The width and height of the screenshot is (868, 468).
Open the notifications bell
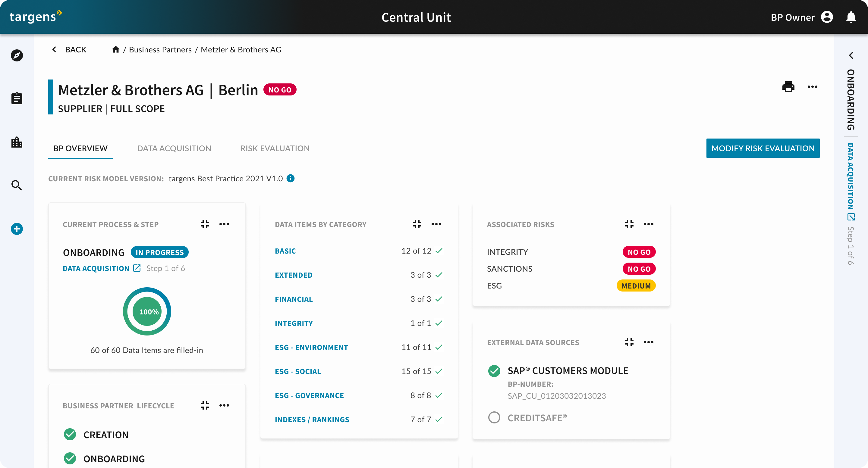click(x=851, y=17)
